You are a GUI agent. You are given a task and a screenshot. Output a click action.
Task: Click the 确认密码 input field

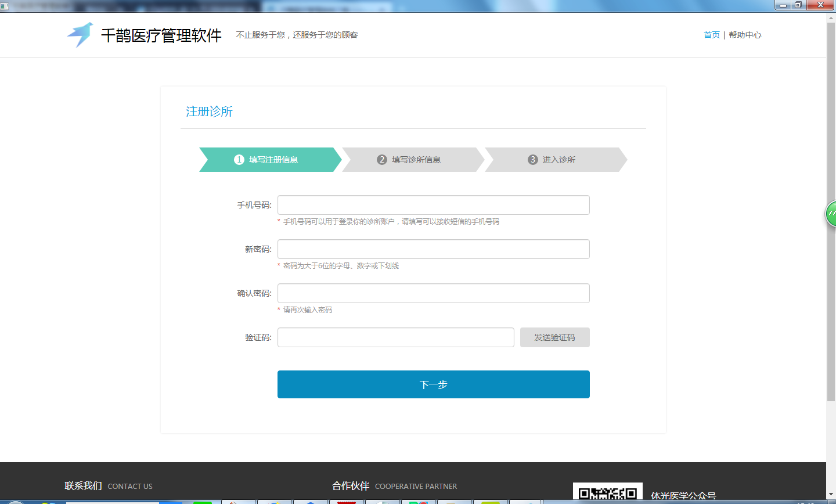[x=433, y=293]
